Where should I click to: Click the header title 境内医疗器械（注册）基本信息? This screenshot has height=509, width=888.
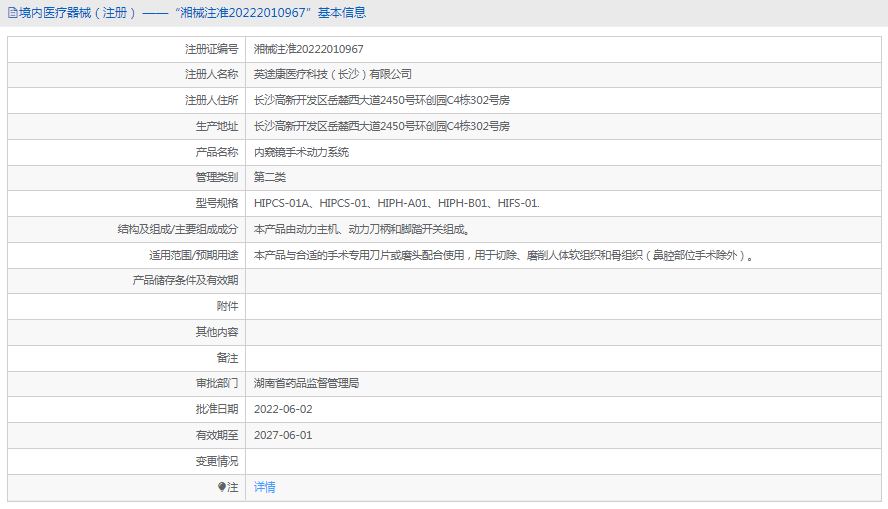(193, 12)
